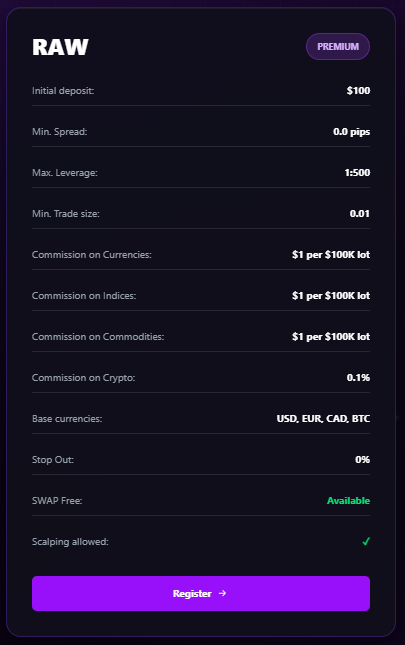Image resolution: width=405 pixels, height=645 pixels.
Task: Select the 0.01 trade size value
Action: (360, 213)
